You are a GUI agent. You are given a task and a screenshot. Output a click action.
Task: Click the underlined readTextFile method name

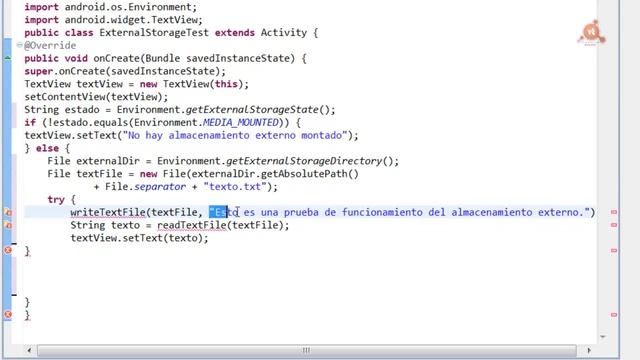point(191,225)
